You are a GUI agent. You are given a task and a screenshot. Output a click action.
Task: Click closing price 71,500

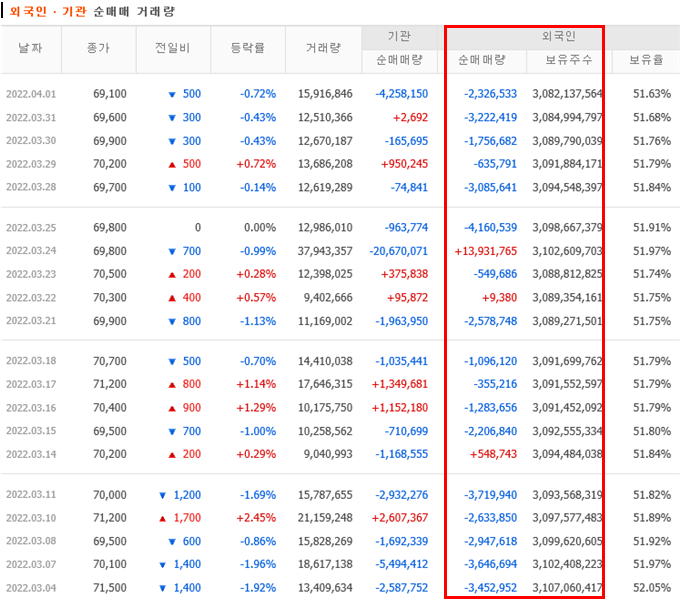(110, 588)
